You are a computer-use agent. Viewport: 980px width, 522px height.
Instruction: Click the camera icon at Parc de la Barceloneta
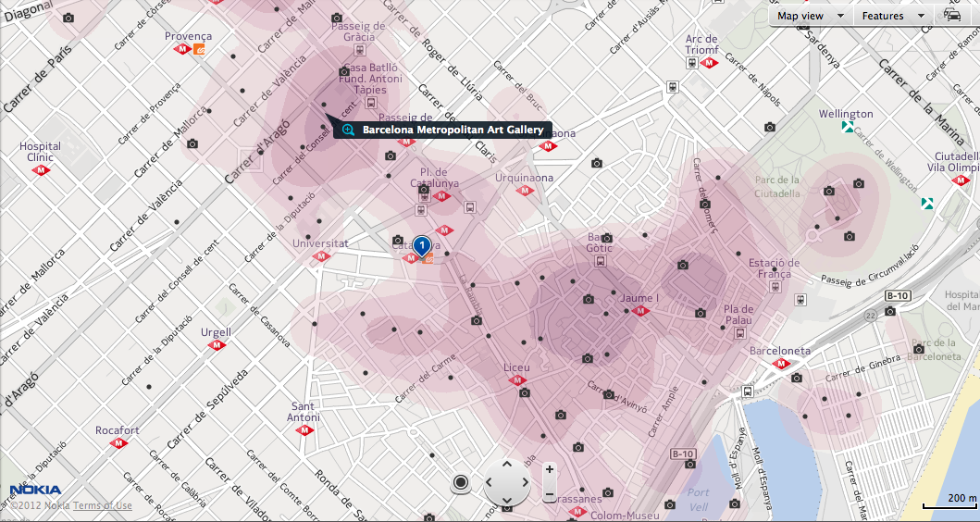pyautogui.click(x=918, y=349)
